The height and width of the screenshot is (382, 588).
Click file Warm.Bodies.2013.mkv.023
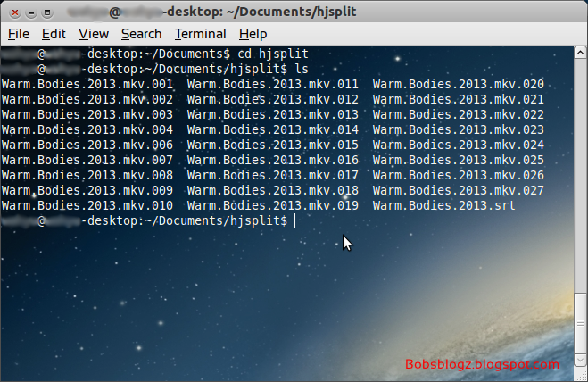pos(459,129)
